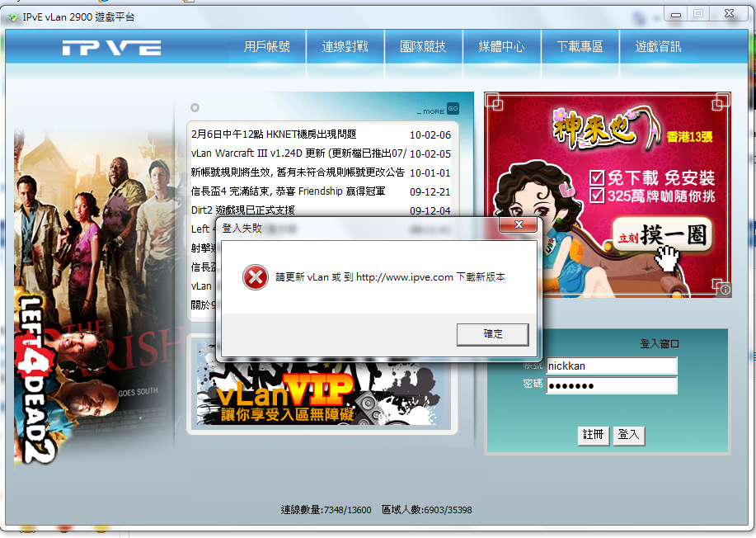Click the 免下載 免安裝 checkbox graphic in the ad

click(x=597, y=177)
